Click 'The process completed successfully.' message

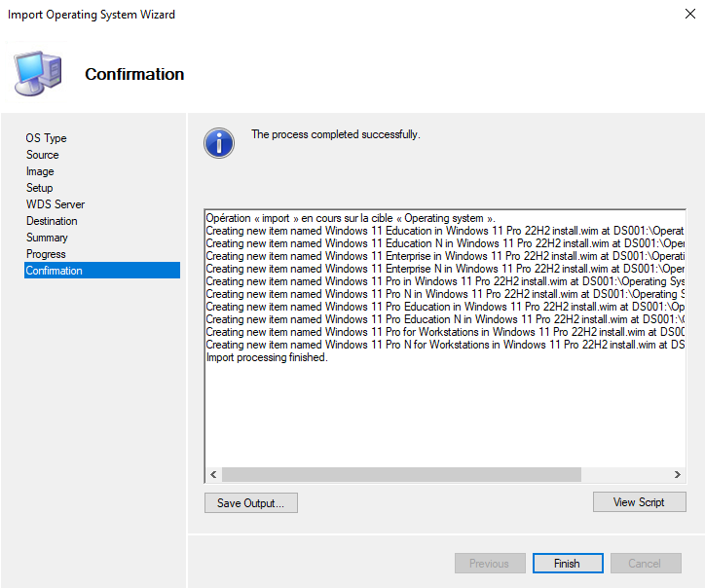pyautogui.click(x=335, y=134)
